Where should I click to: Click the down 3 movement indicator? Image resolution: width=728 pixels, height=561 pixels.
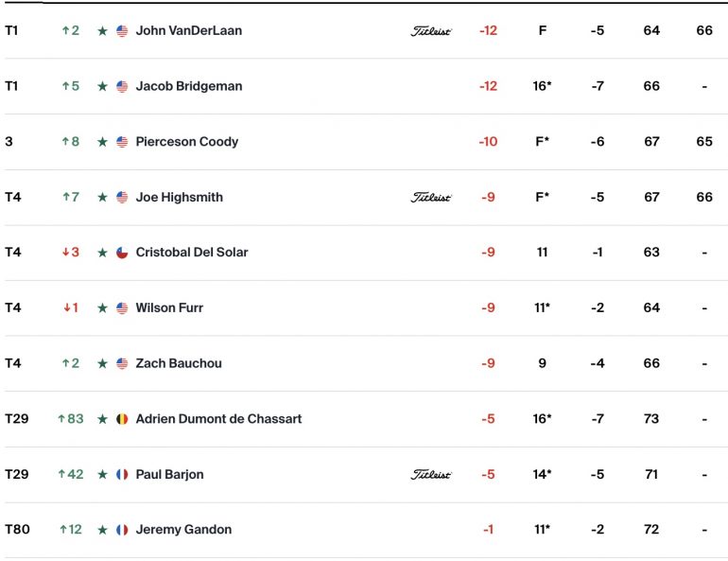(x=71, y=253)
